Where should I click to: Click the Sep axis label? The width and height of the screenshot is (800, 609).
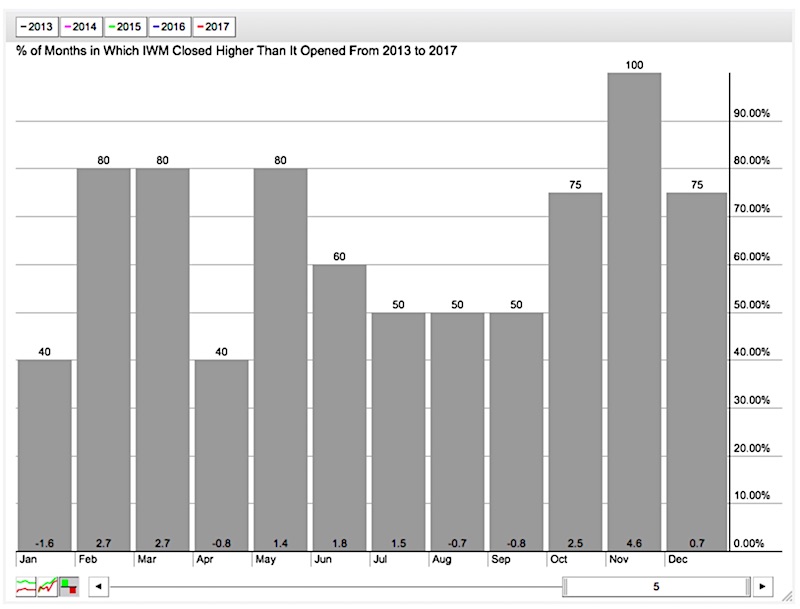click(501, 560)
